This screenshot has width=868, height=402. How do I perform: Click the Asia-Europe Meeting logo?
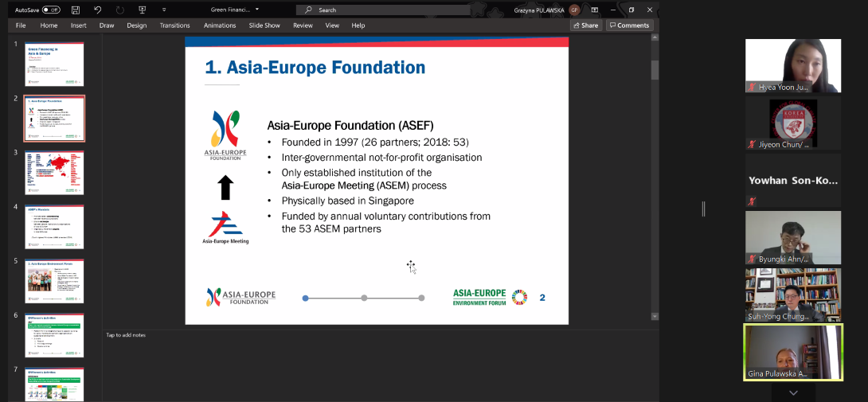225,227
